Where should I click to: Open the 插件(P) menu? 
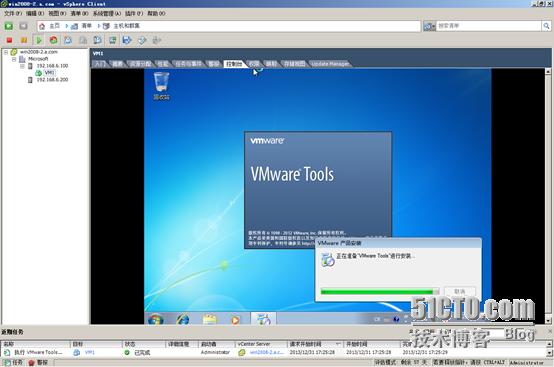134,13
